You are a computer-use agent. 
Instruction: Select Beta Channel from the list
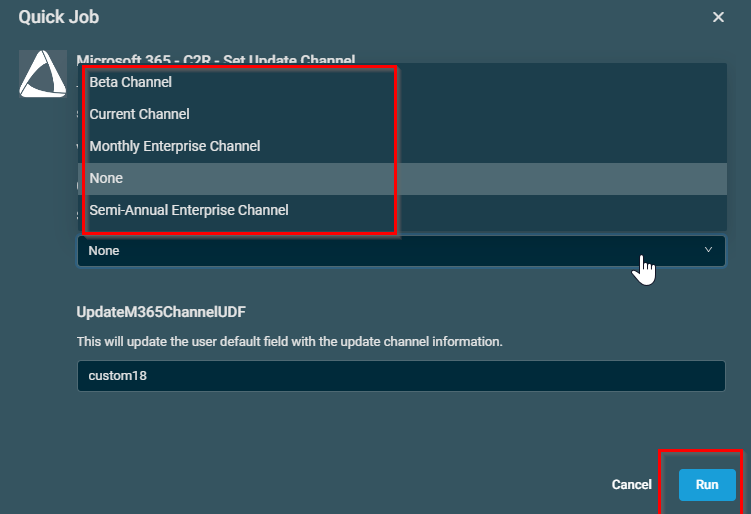(131, 82)
